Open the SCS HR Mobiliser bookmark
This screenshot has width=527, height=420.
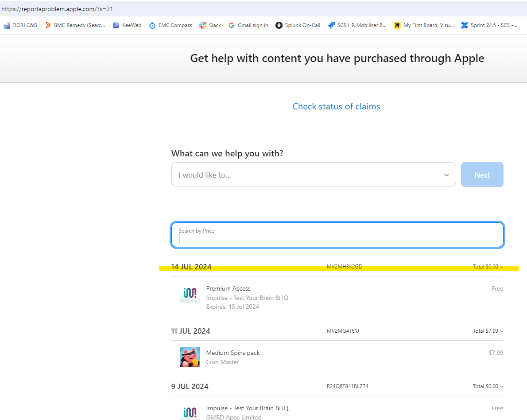point(357,25)
